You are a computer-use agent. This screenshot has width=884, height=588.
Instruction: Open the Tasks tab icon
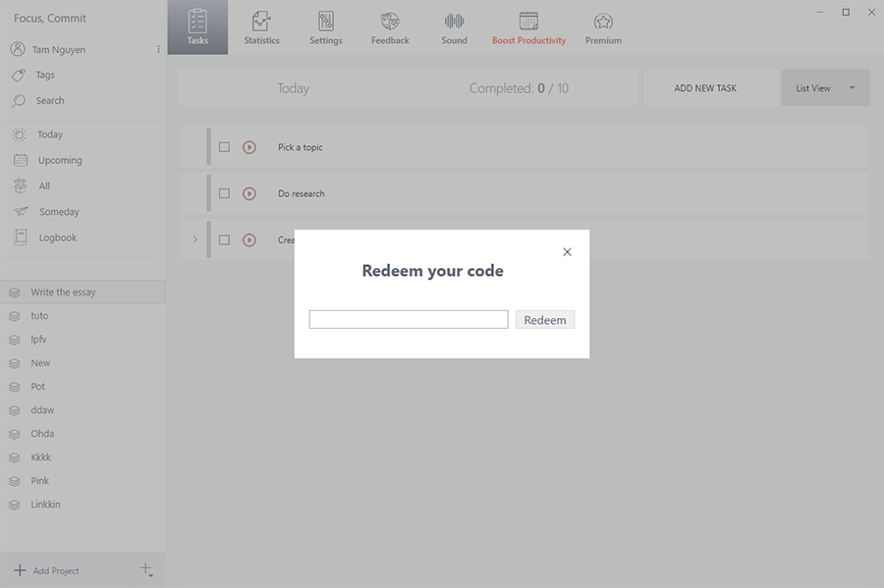click(197, 22)
